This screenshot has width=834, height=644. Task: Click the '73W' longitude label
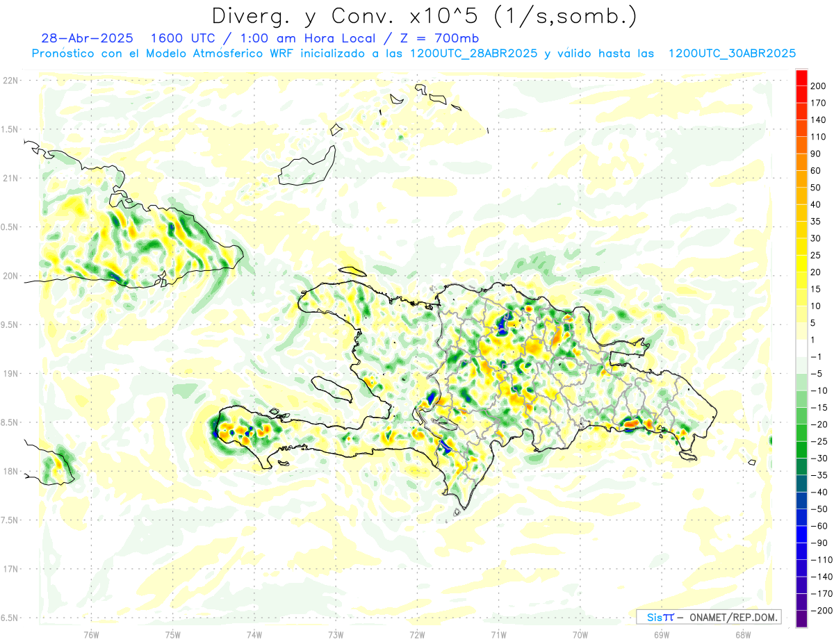[336, 634]
